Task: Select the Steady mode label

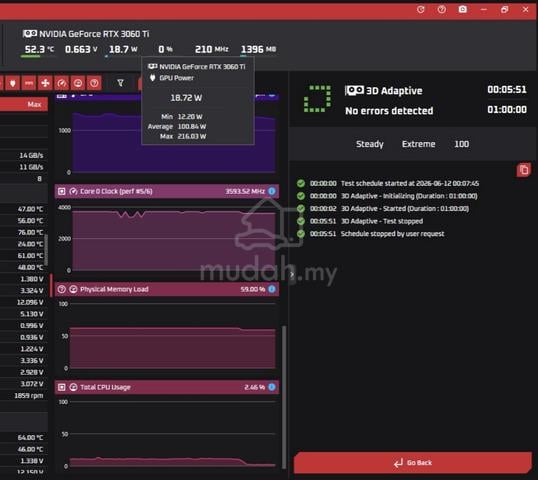Action: point(370,144)
